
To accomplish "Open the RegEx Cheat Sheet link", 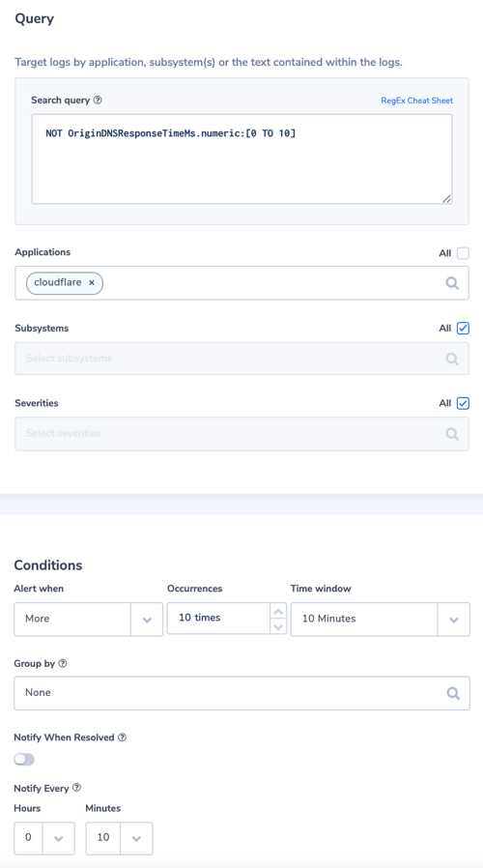I will point(417,101).
